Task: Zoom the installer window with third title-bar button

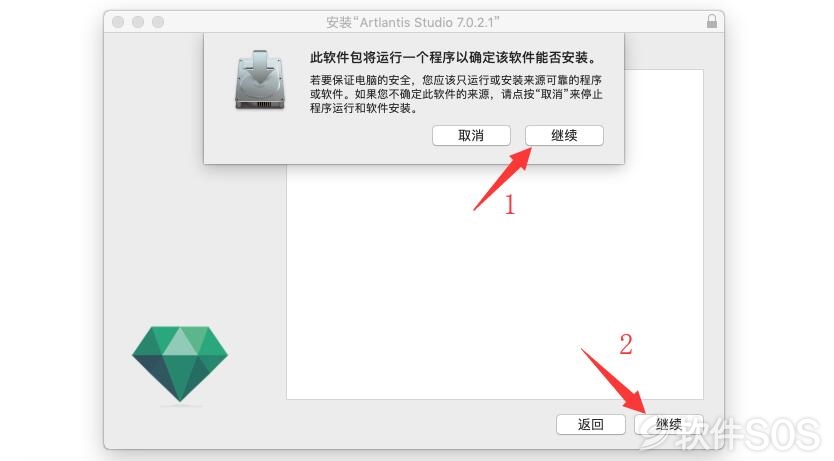Action: [158, 22]
